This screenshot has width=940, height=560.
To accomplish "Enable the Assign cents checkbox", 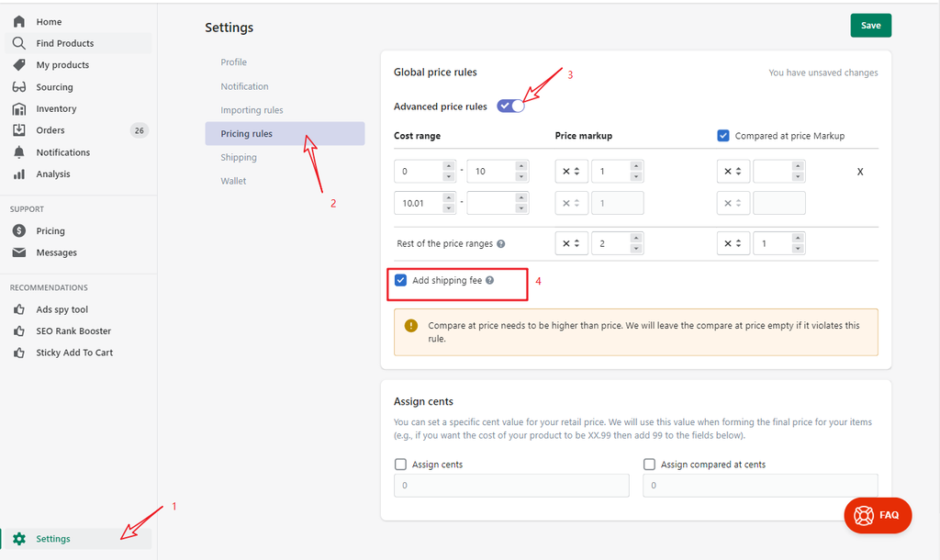I will tap(400, 465).
